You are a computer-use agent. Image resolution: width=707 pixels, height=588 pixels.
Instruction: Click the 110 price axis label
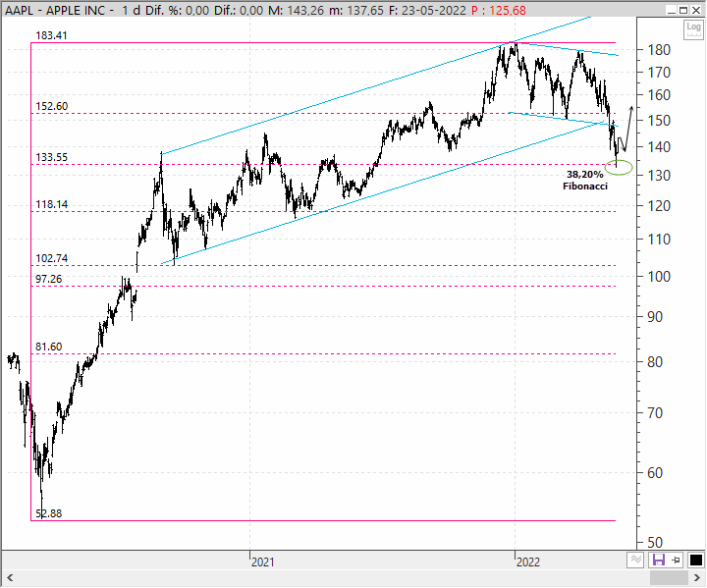659,240
